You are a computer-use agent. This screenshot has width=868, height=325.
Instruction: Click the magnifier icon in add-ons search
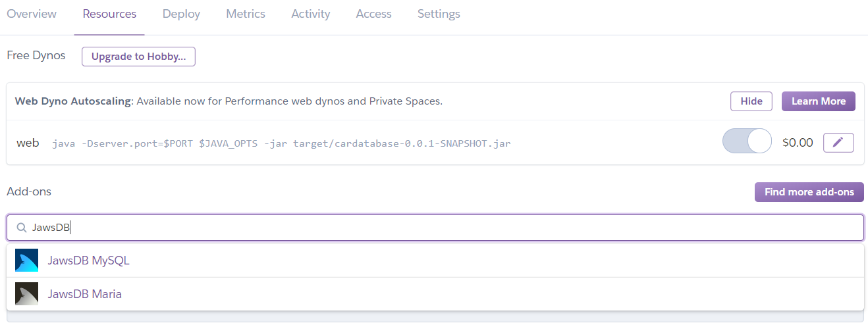(x=21, y=228)
